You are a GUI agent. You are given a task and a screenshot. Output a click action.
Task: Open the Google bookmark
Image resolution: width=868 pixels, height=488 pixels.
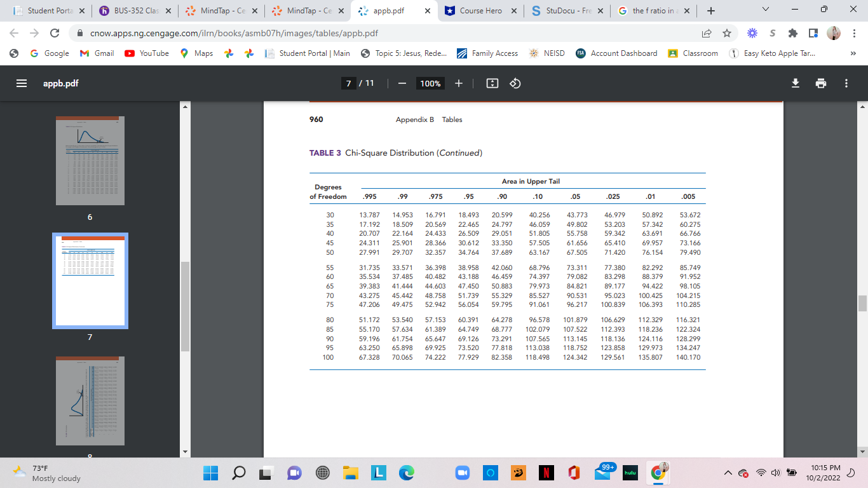coord(50,53)
